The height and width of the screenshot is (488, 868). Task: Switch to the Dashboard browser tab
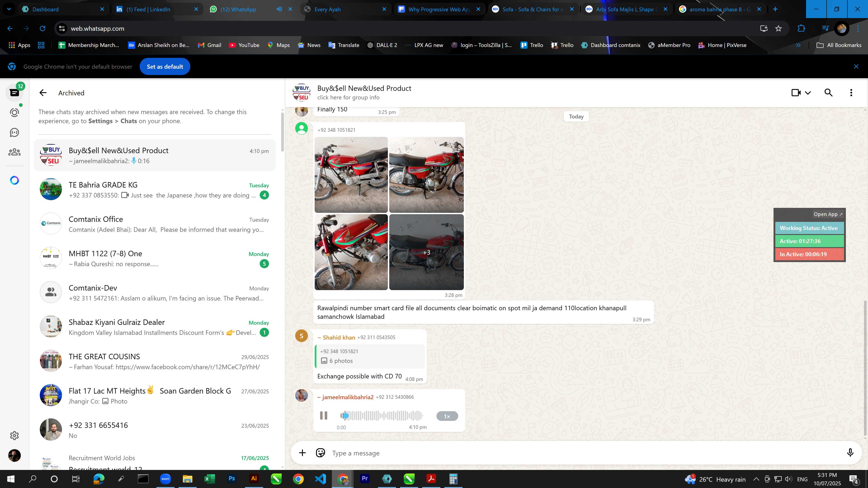tap(63, 9)
